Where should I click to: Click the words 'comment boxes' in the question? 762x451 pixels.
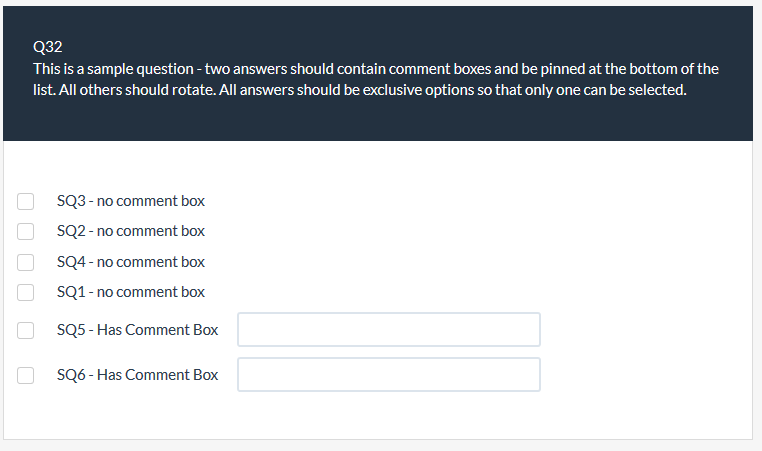tap(433, 69)
